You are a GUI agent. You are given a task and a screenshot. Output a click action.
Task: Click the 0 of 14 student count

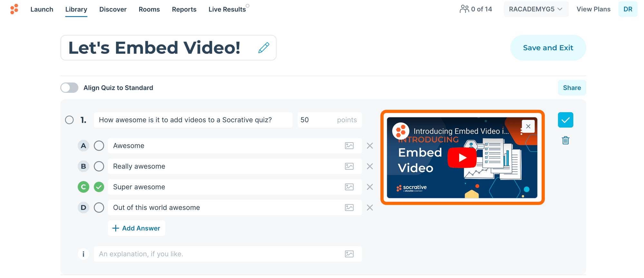click(481, 9)
